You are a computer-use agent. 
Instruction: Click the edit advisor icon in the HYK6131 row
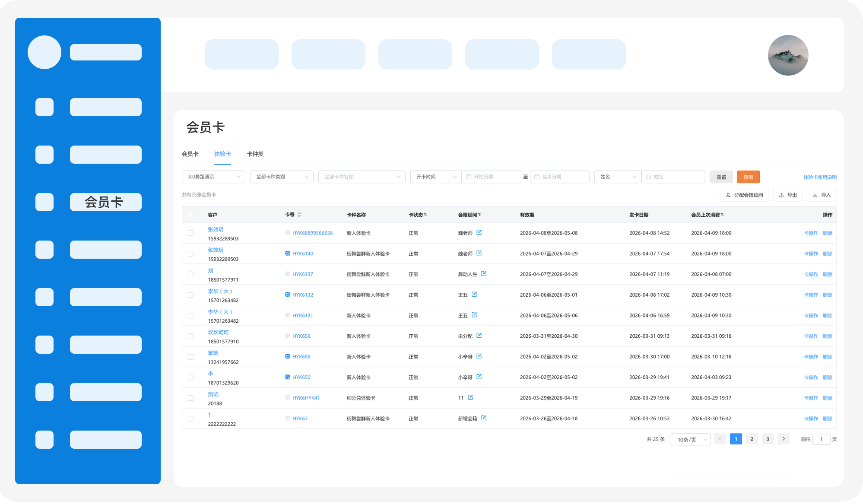tap(474, 315)
